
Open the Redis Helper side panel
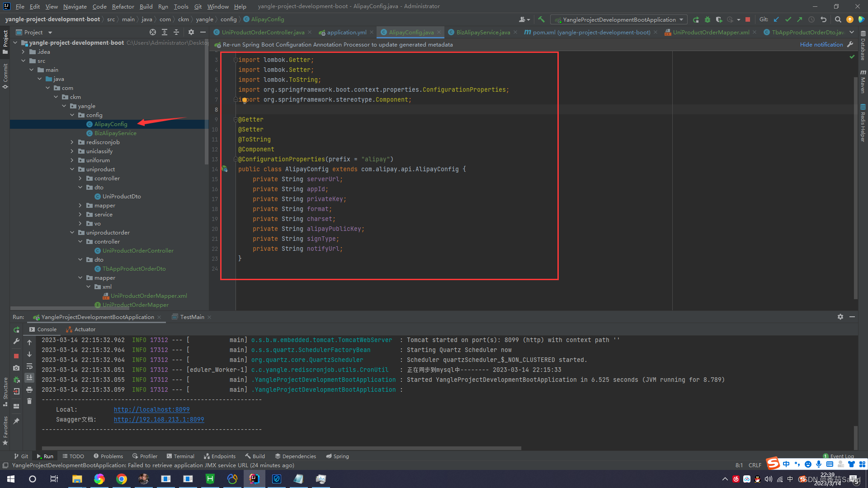(x=863, y=123)
